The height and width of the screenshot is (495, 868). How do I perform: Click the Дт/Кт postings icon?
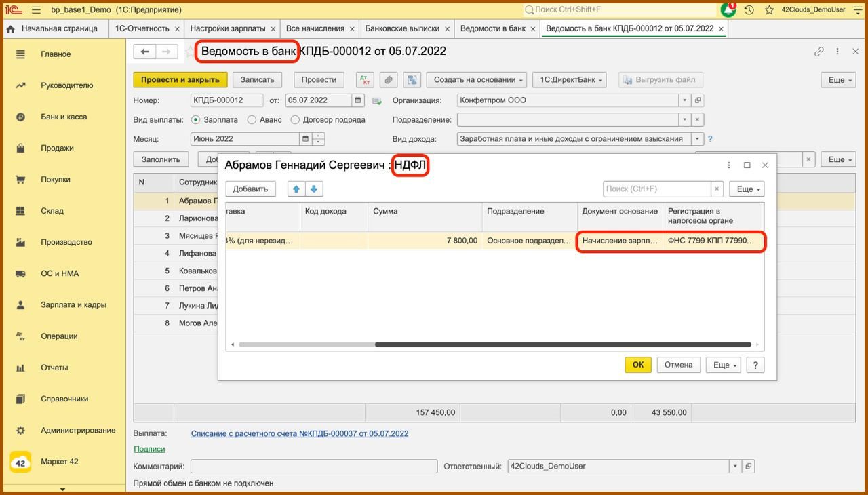click(365, 80)
